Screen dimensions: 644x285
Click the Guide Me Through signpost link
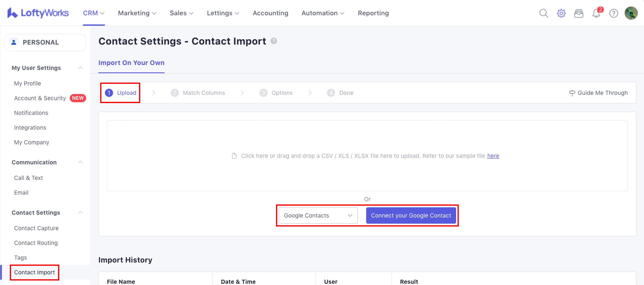[x=598, y=93]
